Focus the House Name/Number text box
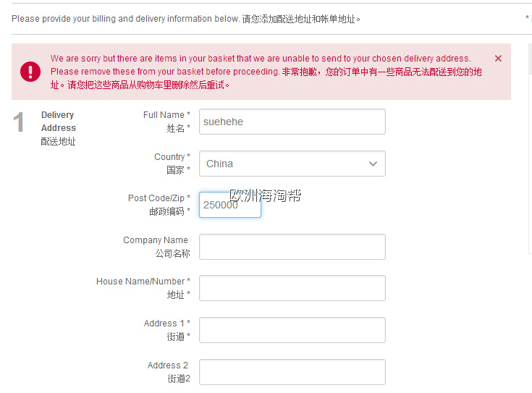 click(292, 288)
